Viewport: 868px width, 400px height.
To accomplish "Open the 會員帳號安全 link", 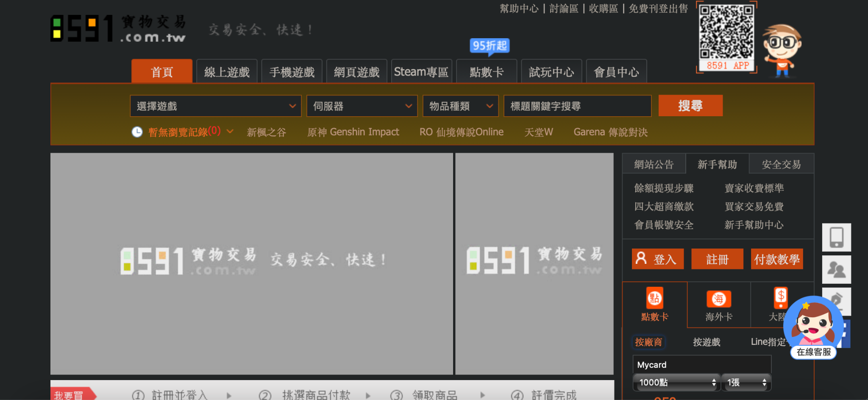I will tap(664, 224).
